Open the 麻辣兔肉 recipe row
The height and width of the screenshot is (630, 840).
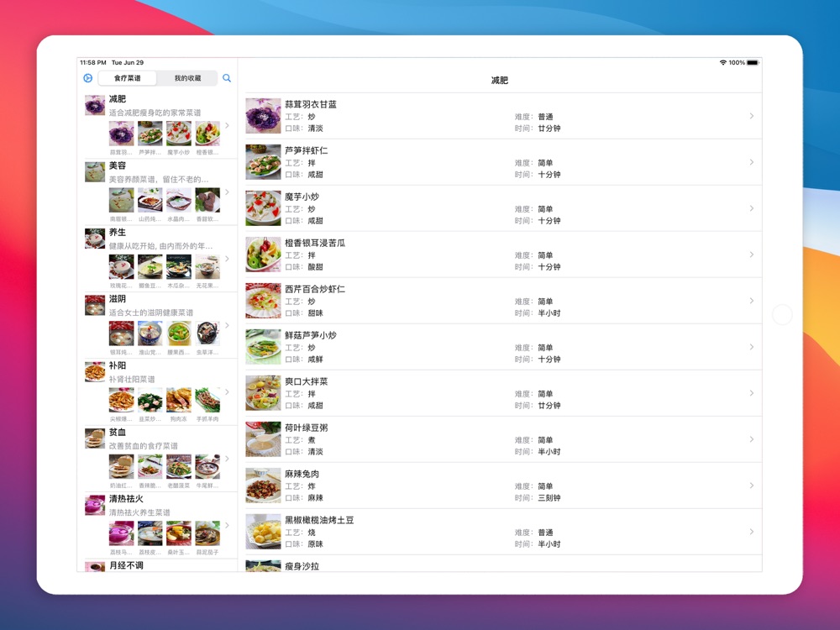[x=503, y=486]
